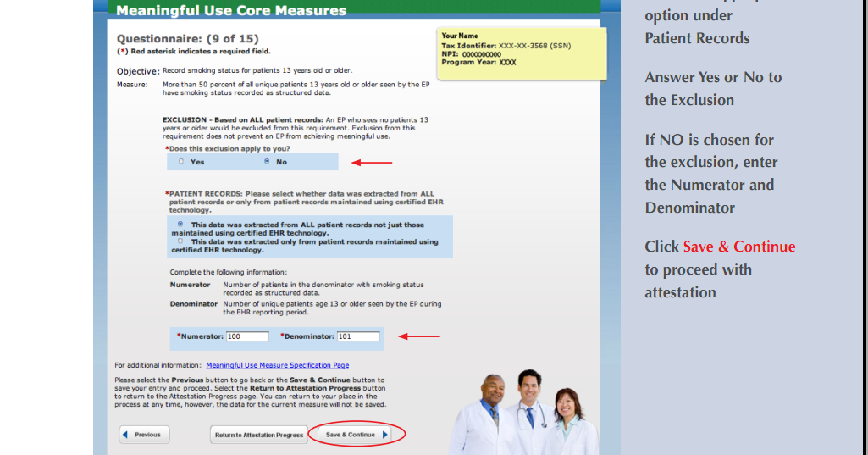Click Return to Attestation Progress button
868x455 pixels.
258,435
